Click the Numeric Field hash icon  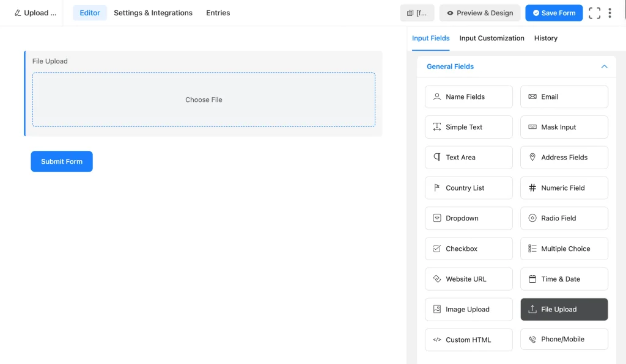point(532,187)
